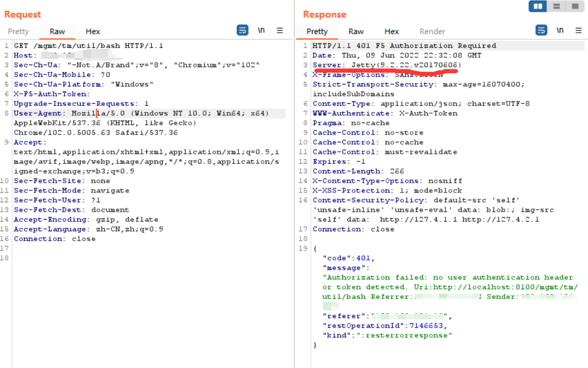The width and height of the screenshot is (588, 368).
Task: Switch the Request panel to Hex view
Action: (x=92, y=31)
